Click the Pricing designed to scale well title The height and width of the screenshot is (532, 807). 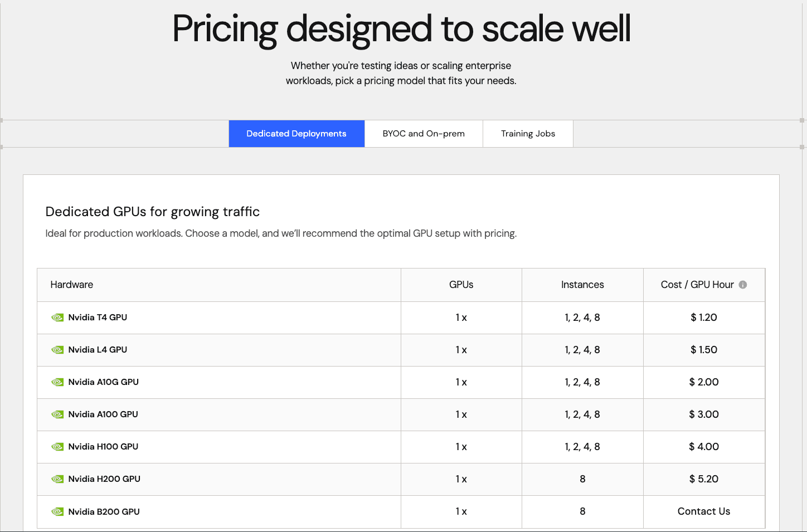coord(402,29)
